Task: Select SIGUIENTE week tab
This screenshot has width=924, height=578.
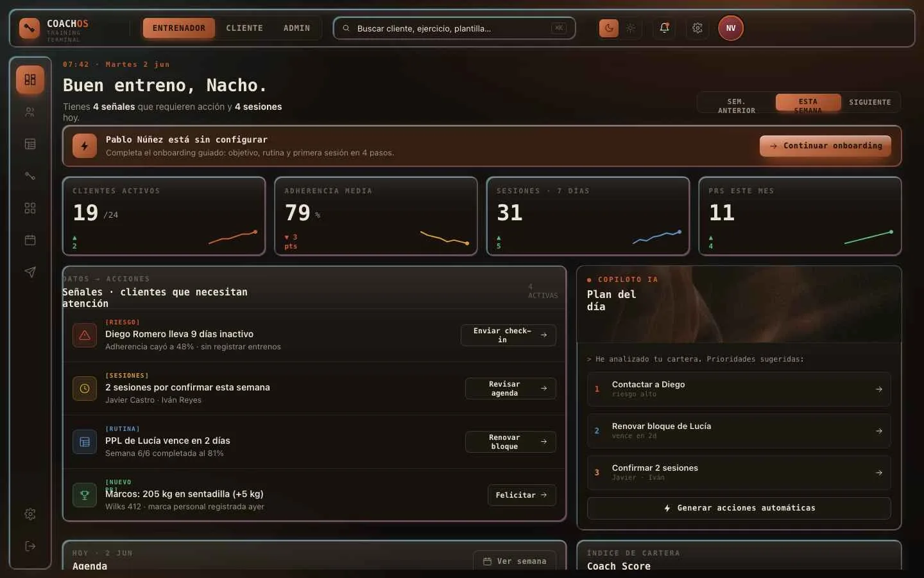Action: tap(870, 103)
